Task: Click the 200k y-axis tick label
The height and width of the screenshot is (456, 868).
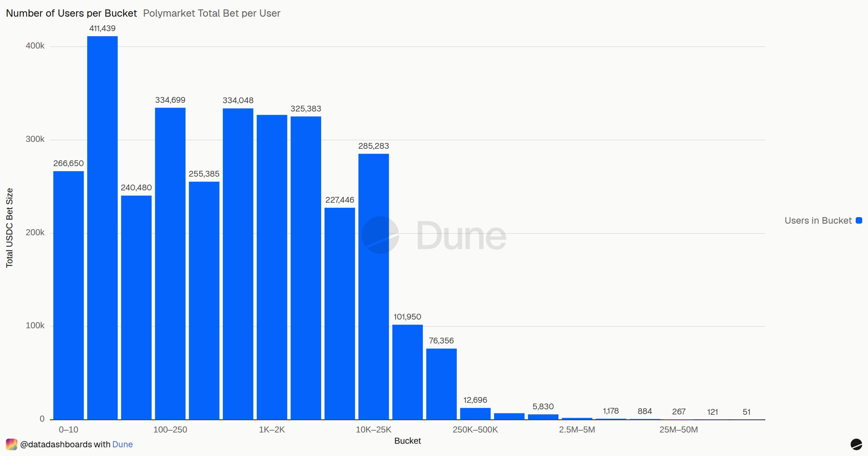Action: coord(35,232)
